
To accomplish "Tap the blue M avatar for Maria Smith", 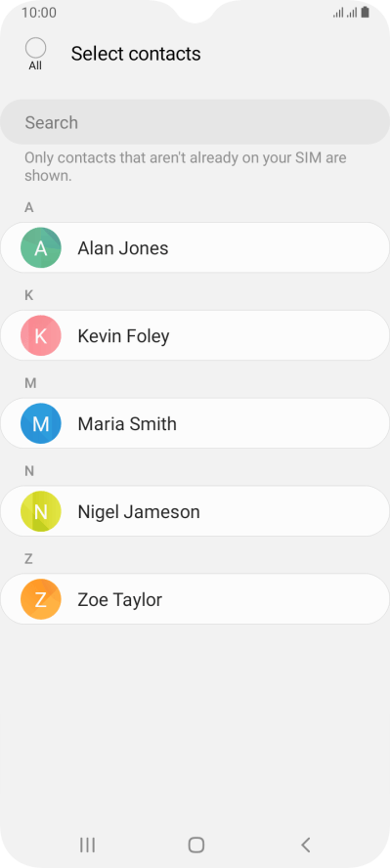I will click(x=40, y=423).
